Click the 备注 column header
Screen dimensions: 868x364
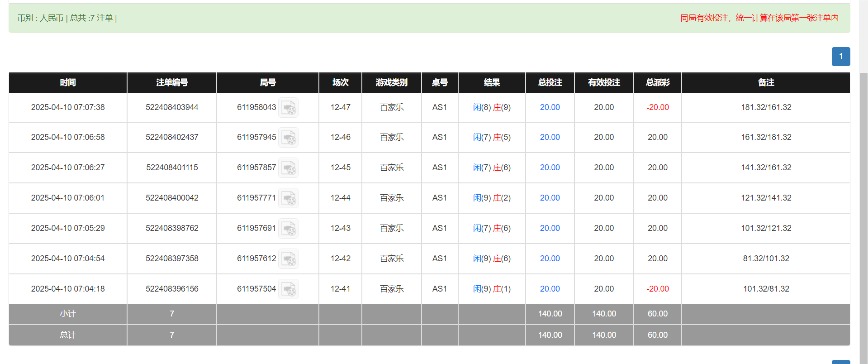click(766, 82)
